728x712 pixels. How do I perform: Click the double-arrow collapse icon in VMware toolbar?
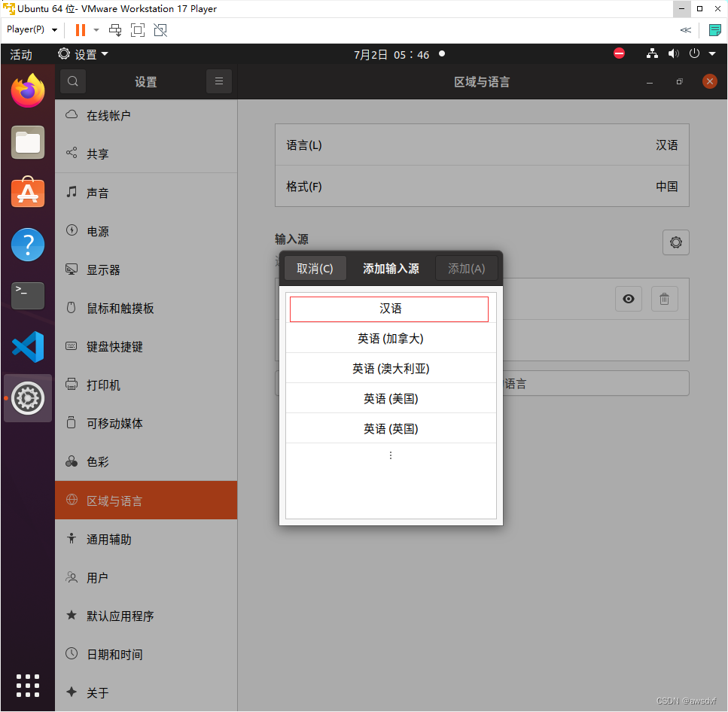pyautogui.click(x=686, y=30)
